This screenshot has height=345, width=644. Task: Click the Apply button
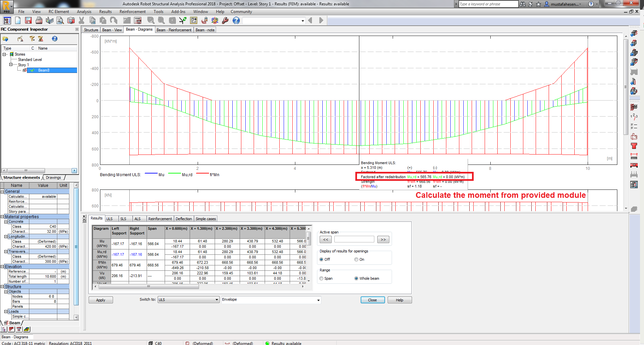[101, 300]
